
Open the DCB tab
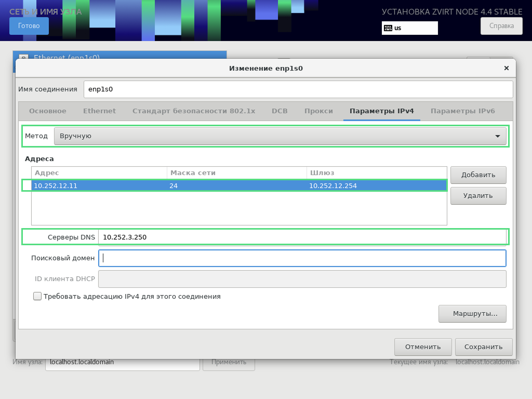tap(280, 111)
